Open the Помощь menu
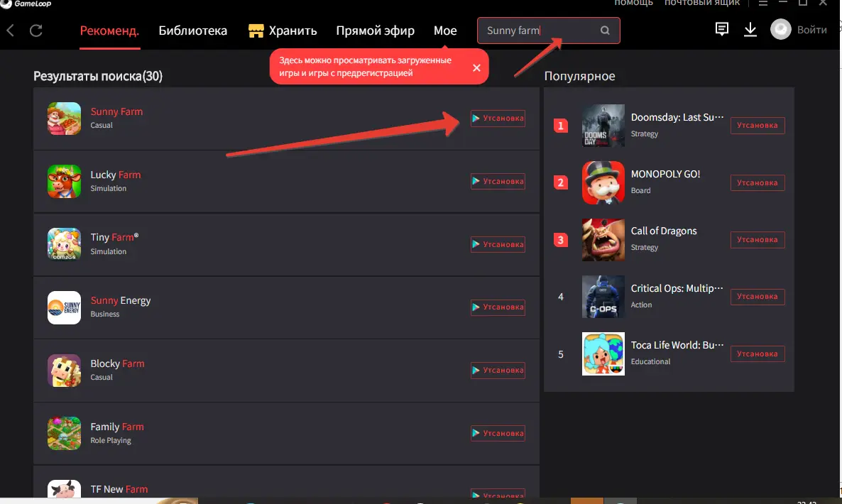Image resolution: width=842 pixels, height=504 pixels. coord(634,4)
